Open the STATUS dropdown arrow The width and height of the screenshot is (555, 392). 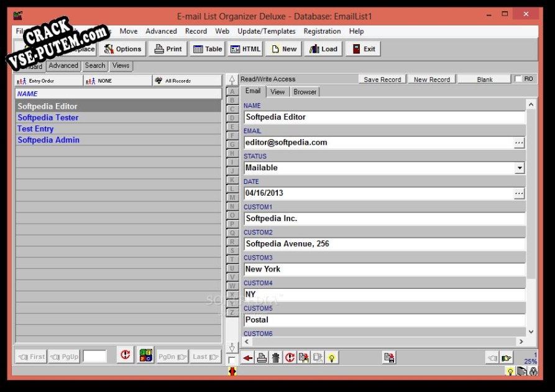(x=519, y=168)
